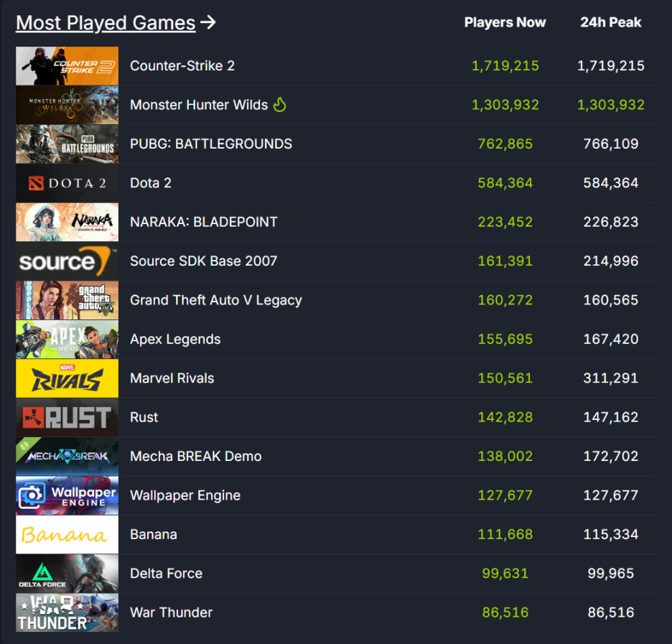Click the Apex Legends thumbnail image
The image size is (672, 644).
(67, 340)
